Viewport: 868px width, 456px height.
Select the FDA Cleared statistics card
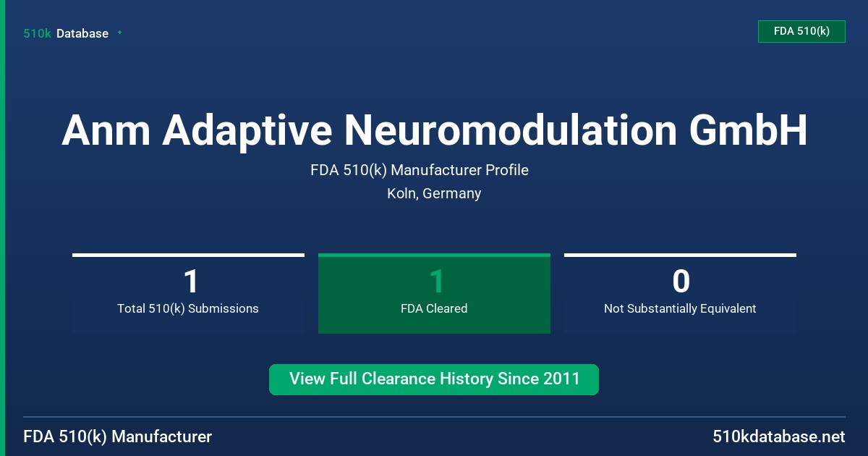434,293
